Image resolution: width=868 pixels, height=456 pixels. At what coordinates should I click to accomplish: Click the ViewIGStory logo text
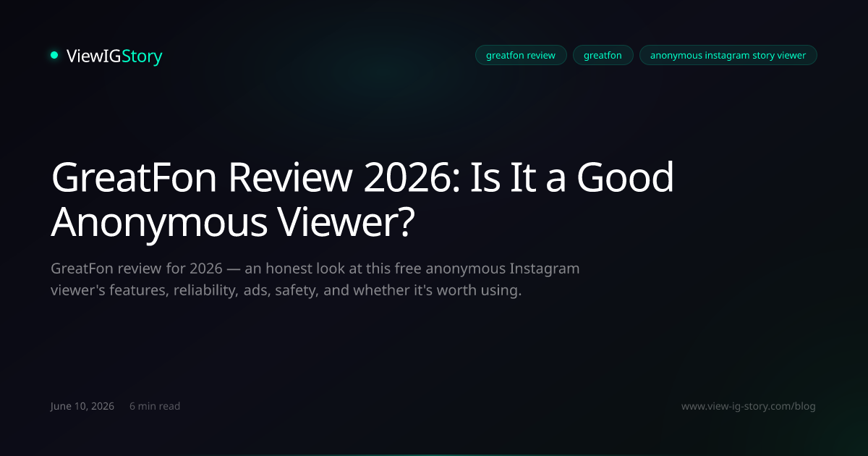pyautogui.click(x=114, y=56)
